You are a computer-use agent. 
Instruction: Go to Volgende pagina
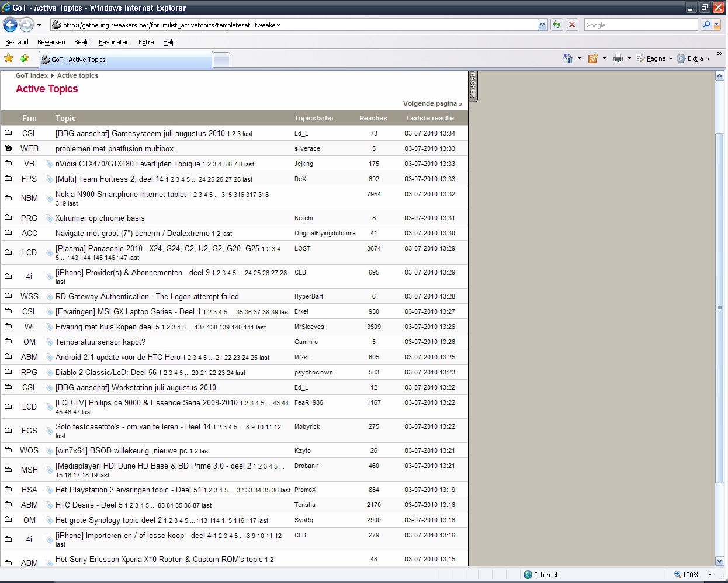pos(432,103)
